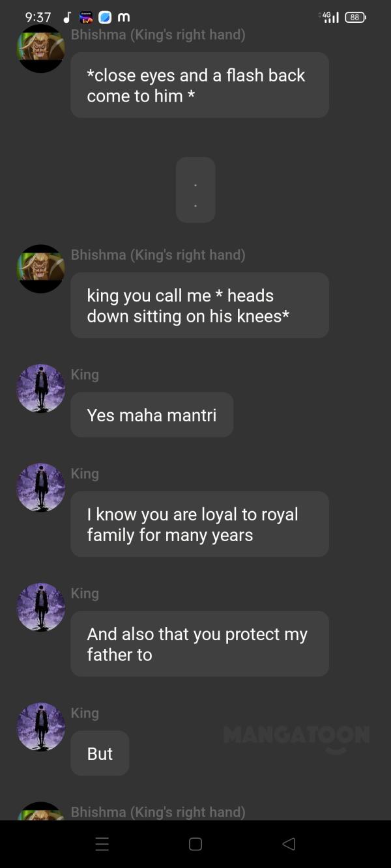
Task: Tap the 'm' notification icon in status bar
Action: click(x=123, y=18)
